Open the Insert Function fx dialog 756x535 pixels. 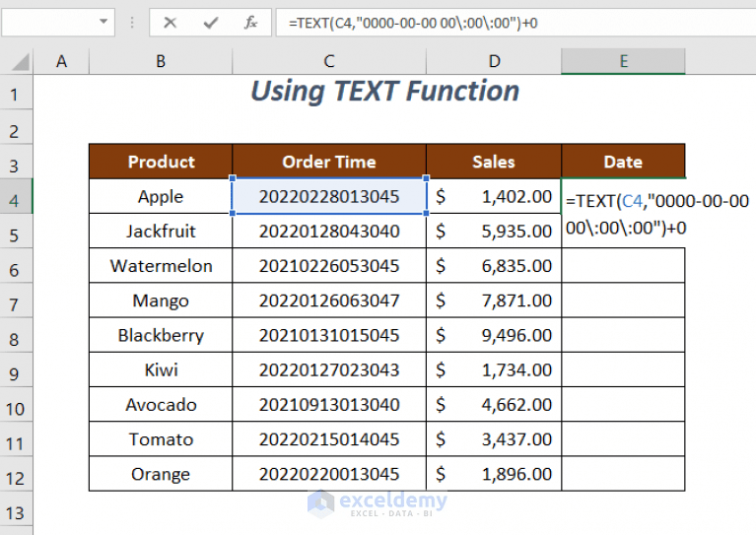pyautogui.click(x=250, y=23)
